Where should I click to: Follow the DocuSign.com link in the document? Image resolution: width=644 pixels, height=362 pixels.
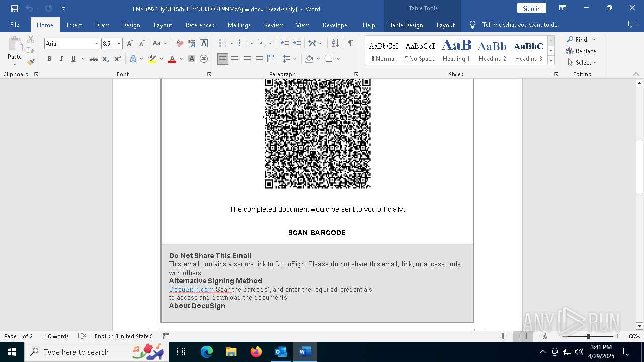click(192, 289)
